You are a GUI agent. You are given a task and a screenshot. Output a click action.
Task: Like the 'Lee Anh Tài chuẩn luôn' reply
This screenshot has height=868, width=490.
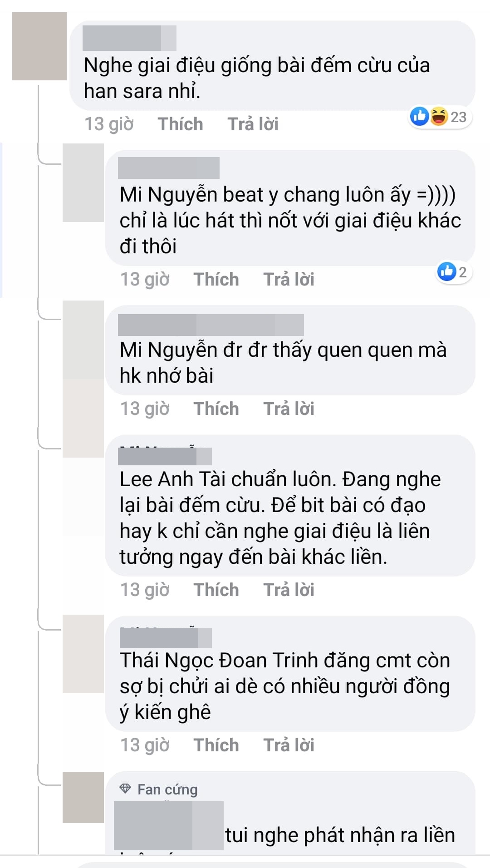pyautogui.click(x=216, y=590)
